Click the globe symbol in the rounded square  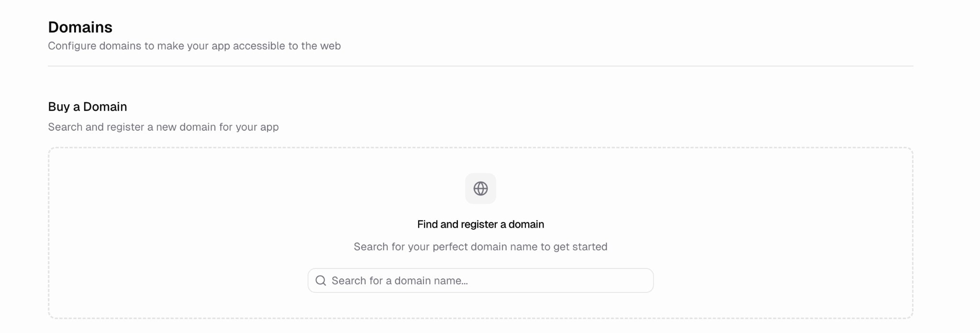(x=480, y=189)
